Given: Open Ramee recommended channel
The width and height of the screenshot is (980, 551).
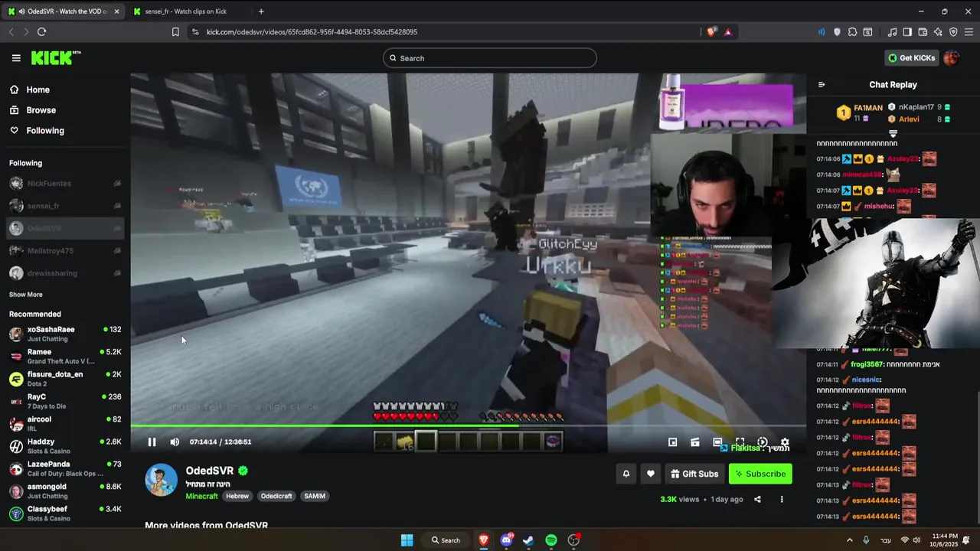Looking at the screenshot, I should (65, 357).
